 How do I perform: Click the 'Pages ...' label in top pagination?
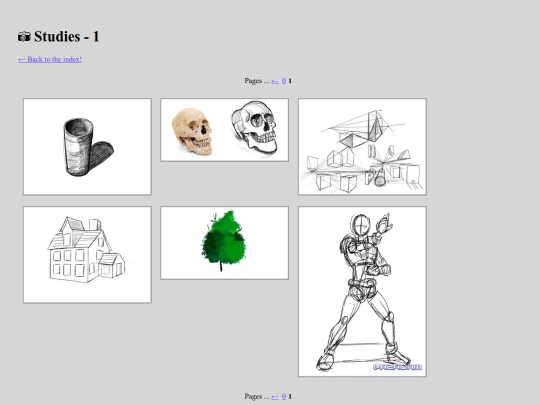pos(257,81)
